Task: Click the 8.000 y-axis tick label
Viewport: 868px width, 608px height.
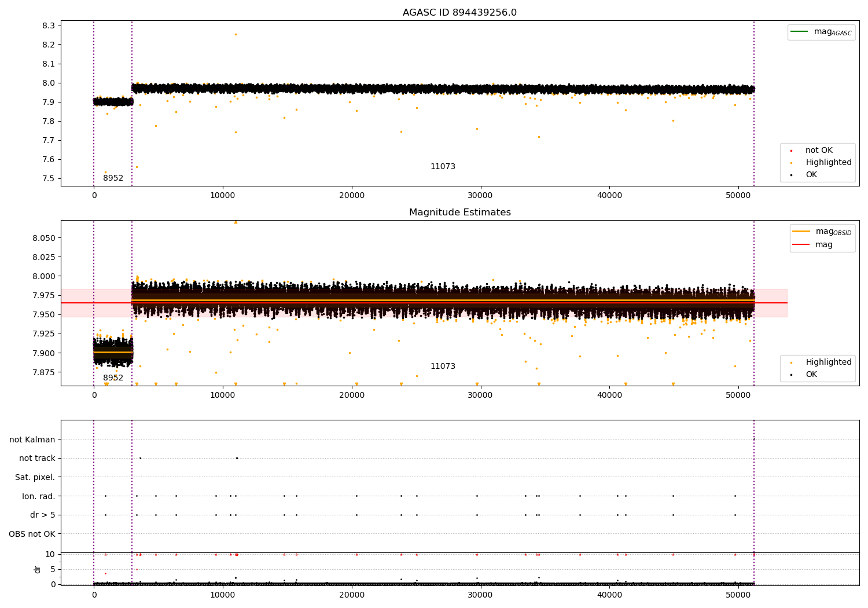Action: click(x=44, y=276)
